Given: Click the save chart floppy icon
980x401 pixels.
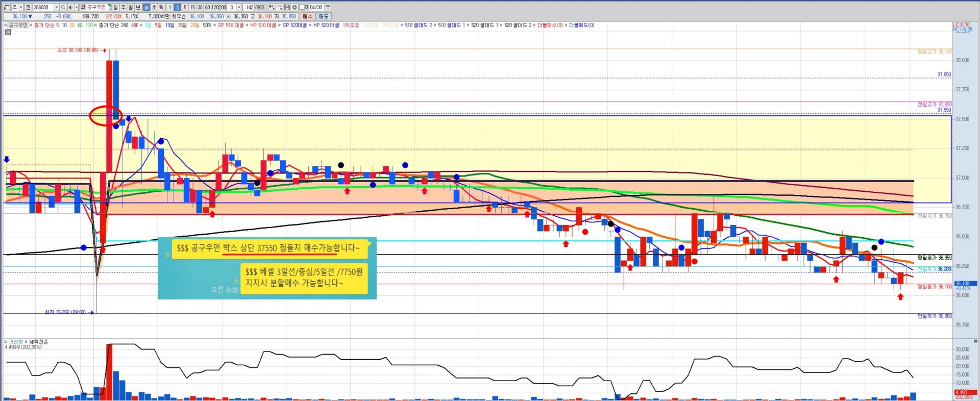Looking at the screenshot, I should 287,7.
